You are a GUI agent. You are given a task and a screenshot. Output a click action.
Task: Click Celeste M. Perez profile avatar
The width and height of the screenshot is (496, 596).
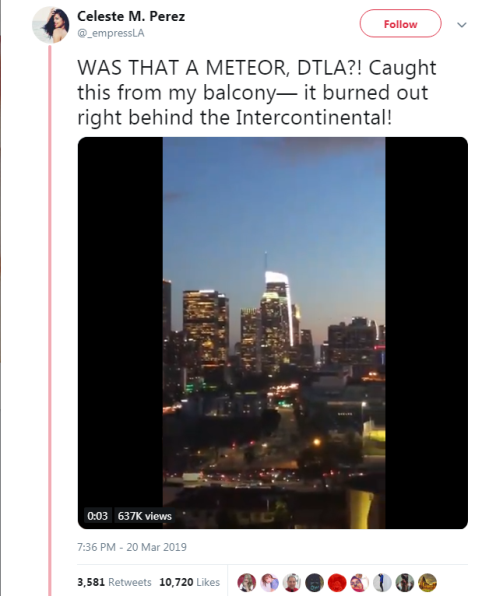(51, 25)
